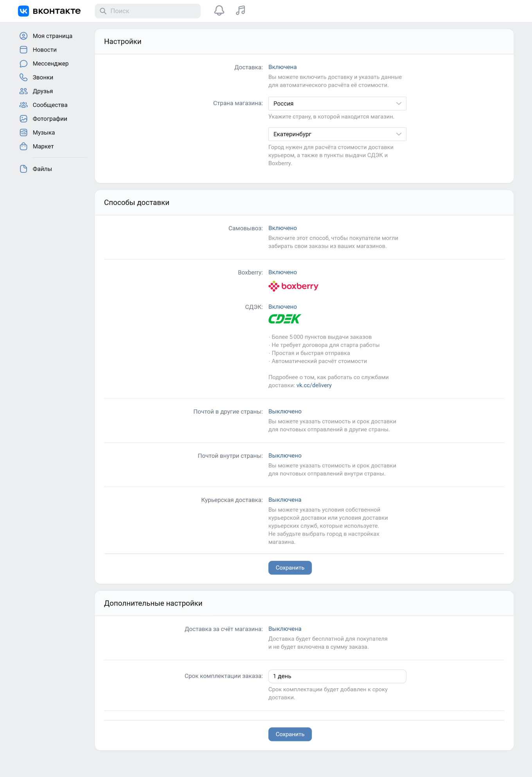This screenshot has height=777, width=532.
Task: Toggle Boxberry delivery "Включено" status
Action: [x=282, y=272]
